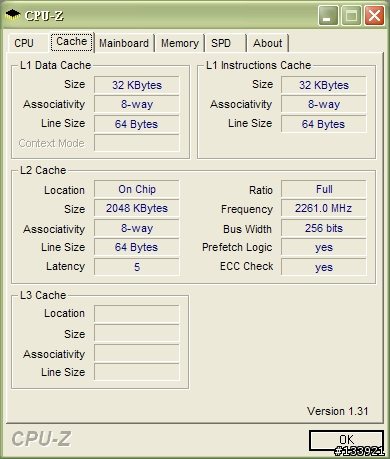This screenshot has height=459, width=390.
Task: Show the About tab
Action: click(x=268, y=43)
